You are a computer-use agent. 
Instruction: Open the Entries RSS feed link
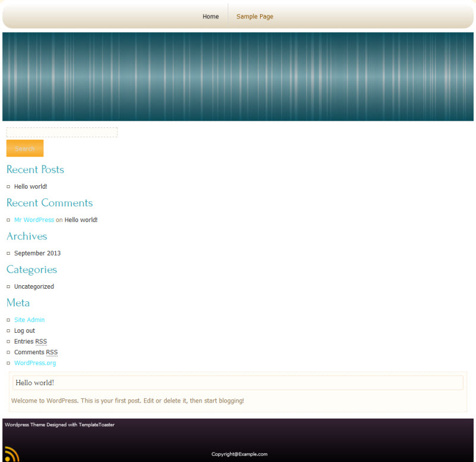[30, 341]
